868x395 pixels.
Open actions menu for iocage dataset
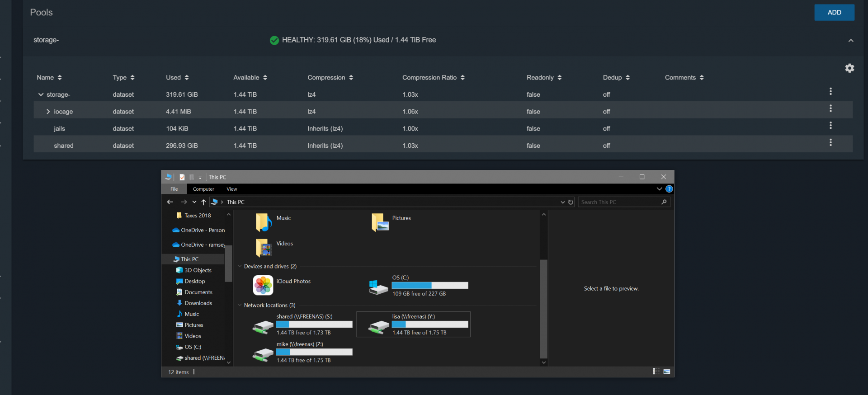click(830, 108)
